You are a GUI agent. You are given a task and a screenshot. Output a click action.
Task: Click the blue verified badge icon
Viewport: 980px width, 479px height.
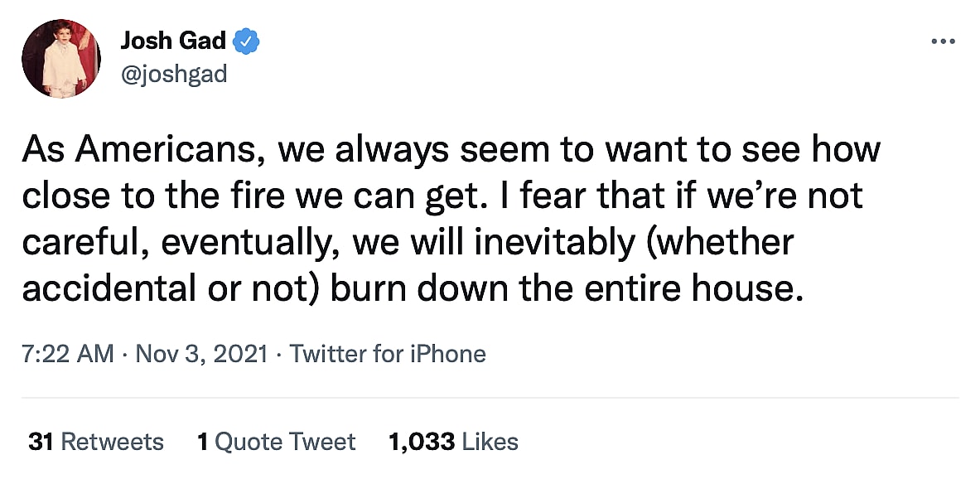coord(248,40)
